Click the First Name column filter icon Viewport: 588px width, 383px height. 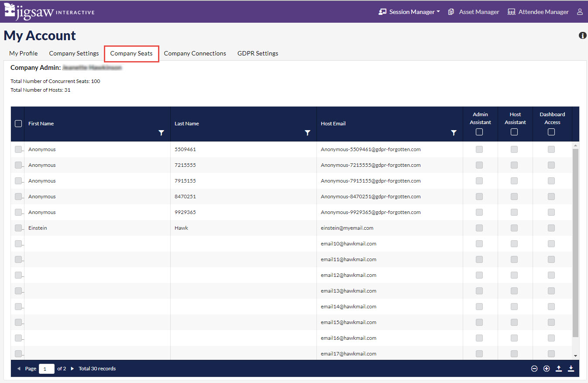162,133
